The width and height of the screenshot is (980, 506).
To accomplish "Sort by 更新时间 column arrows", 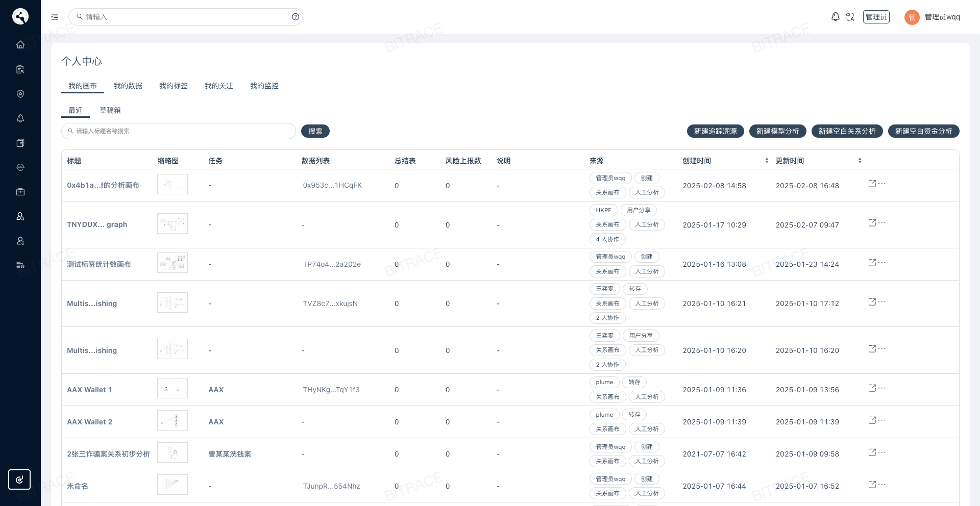I will [860, 161].
